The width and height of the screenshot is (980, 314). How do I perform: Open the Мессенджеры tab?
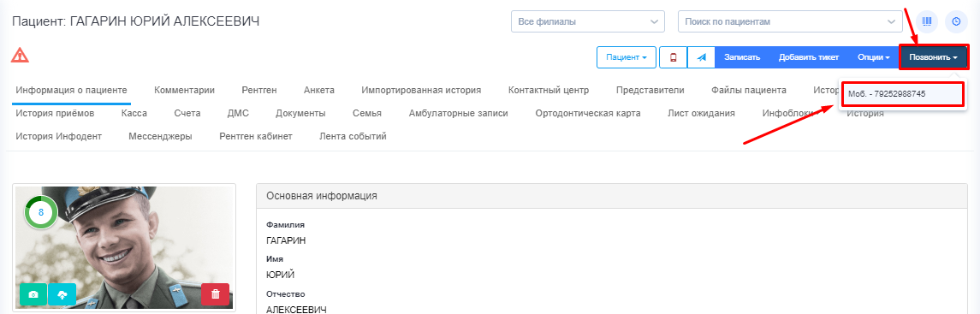[x=160, y=136]
